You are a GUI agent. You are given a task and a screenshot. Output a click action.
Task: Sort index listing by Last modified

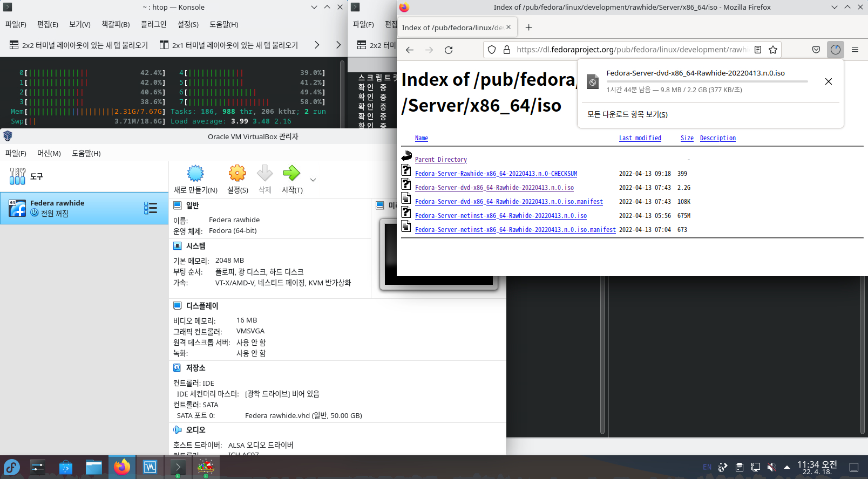[640, 138]
